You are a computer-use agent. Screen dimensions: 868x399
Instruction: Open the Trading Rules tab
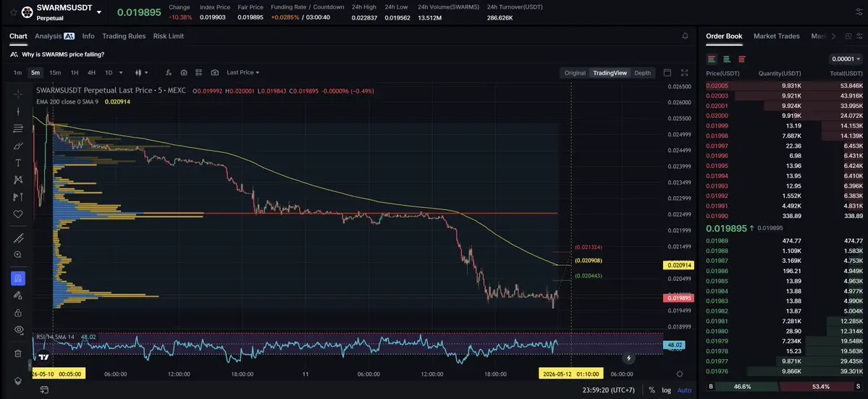[124, 36]
